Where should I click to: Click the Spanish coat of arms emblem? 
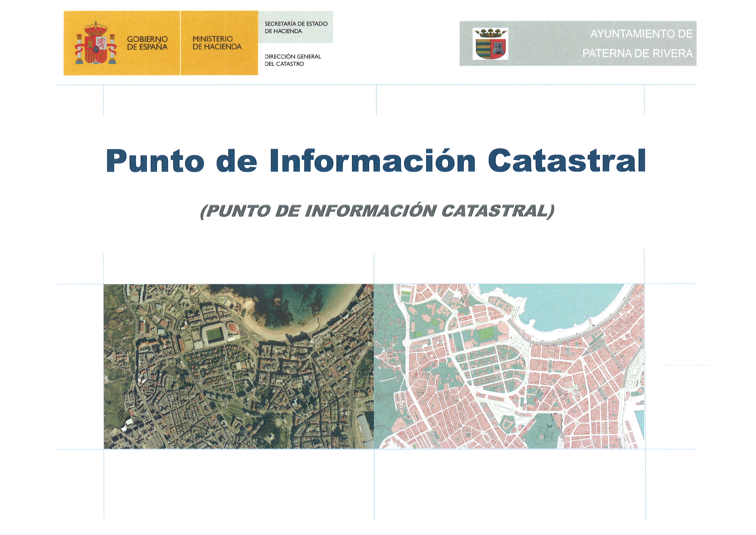tap(96, 43)
